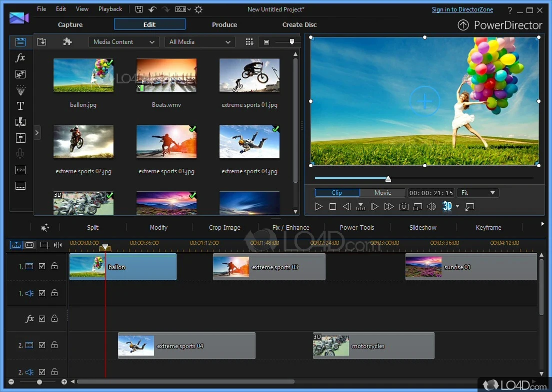Image resolution: width=552 pixels, height=392 pixels.
Task: Select the extreme sports 04 thumbnail
Action: point(249,142)
